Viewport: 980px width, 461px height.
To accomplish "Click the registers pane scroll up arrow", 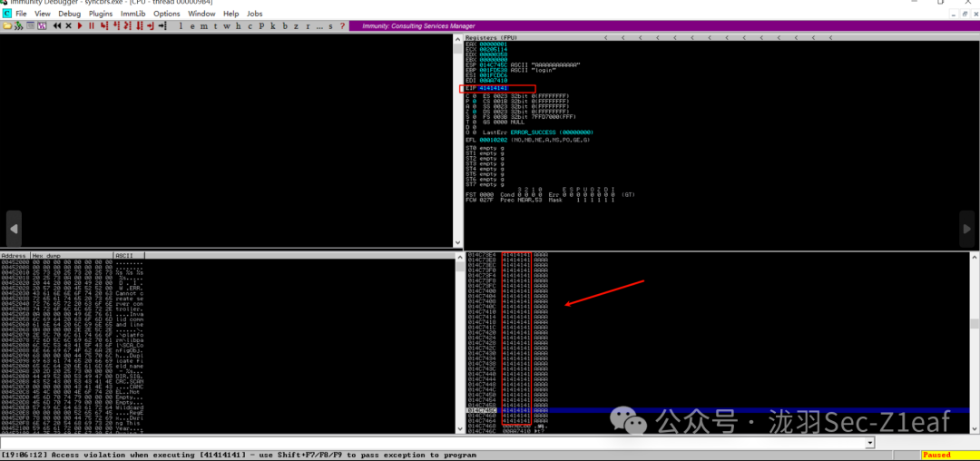I will point(459,39).
